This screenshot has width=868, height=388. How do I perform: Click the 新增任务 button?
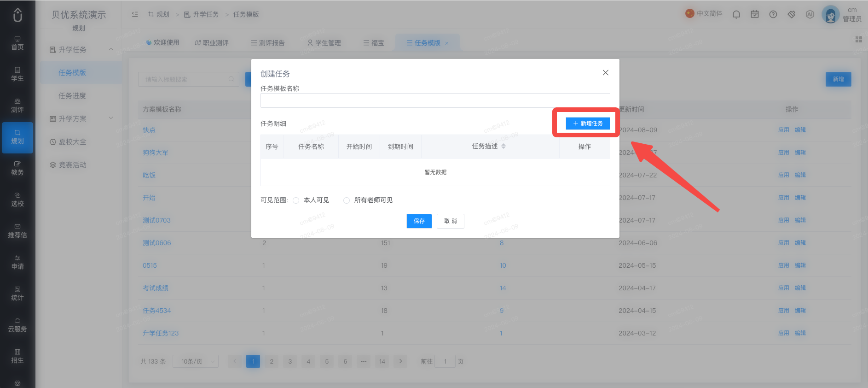pyautogui.click(x=588, y=123)
